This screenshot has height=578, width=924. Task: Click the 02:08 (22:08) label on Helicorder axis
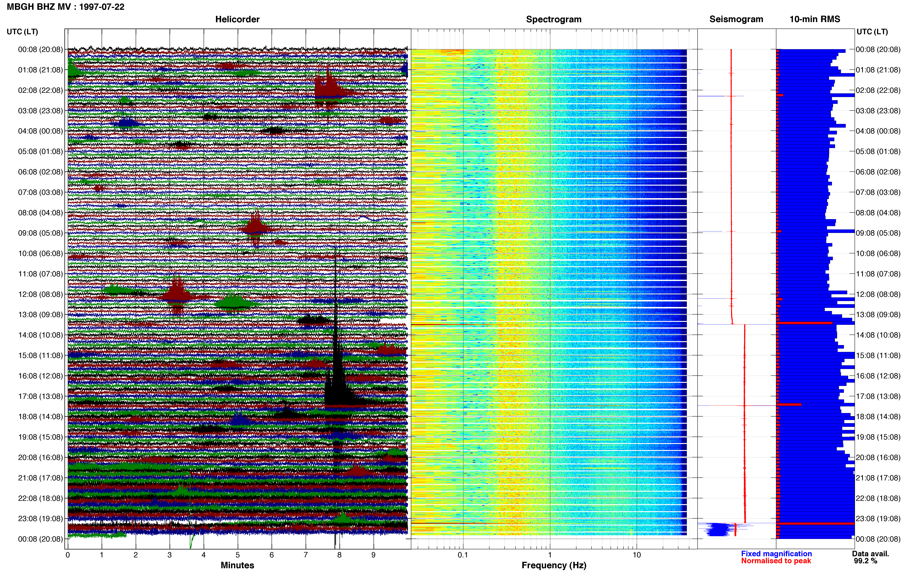coord(40,90)
